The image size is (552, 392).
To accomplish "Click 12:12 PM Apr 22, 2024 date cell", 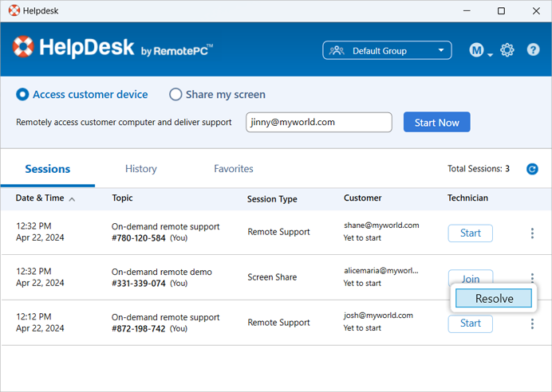I will click(x=40, y=323).
